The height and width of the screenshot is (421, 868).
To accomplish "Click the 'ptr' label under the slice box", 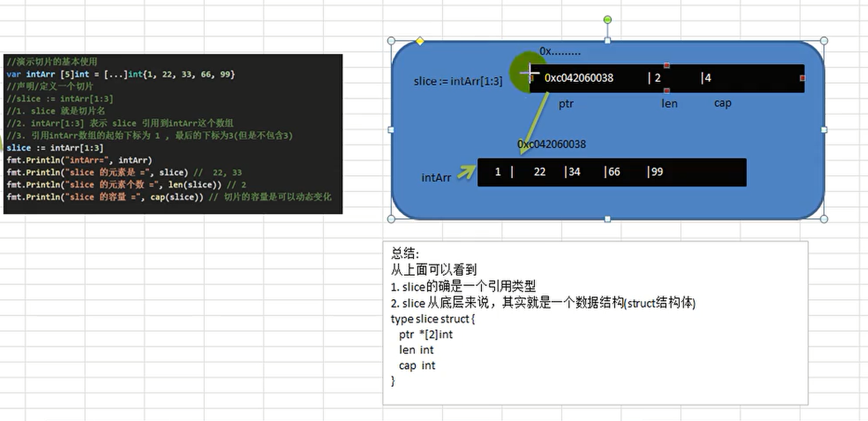I will 566,104.
